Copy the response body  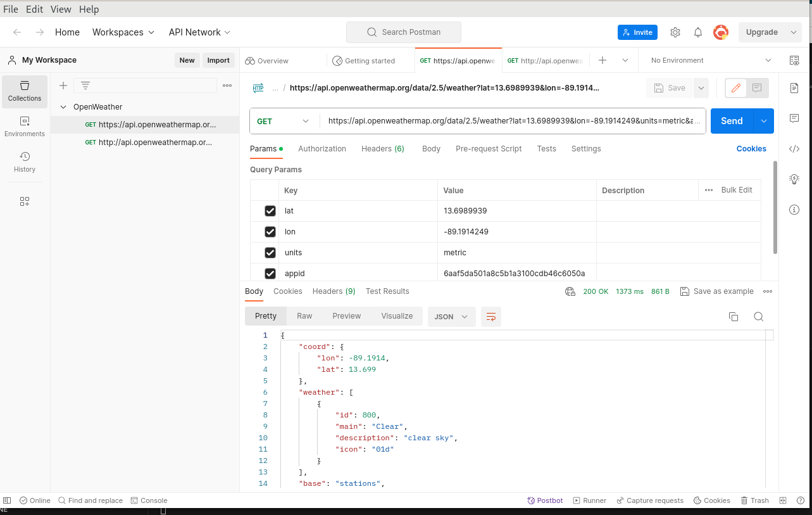(x=734, y=317)
